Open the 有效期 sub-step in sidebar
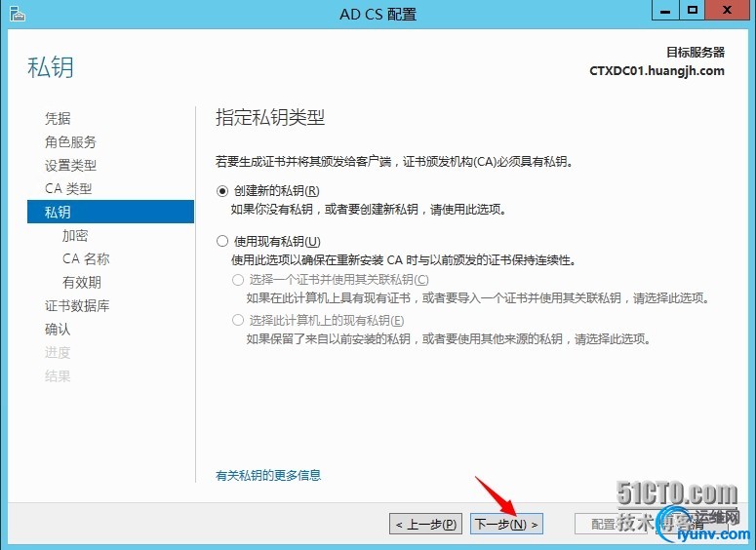Screen dimensions: 756x550 coord(82,282)
